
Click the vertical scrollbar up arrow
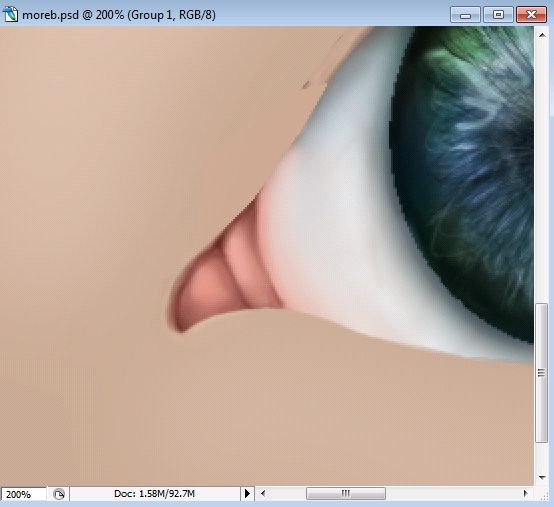[x=542, y=35]
